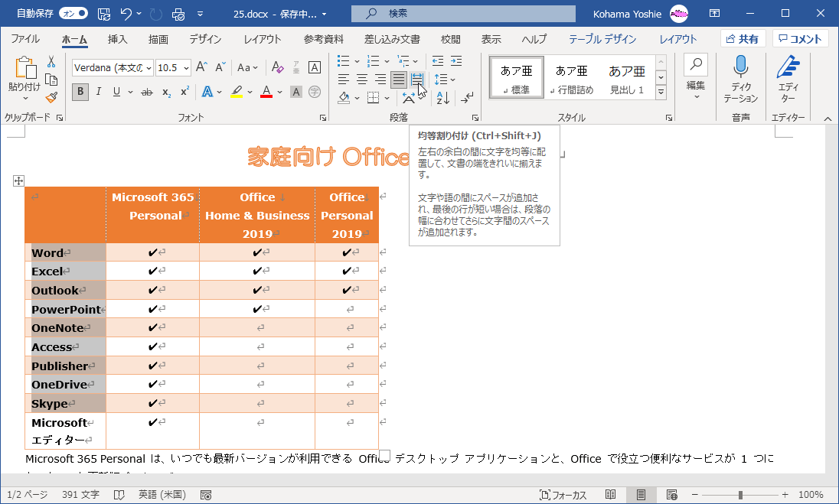
Task: Apply the 見出し 1 style
Action: click(627, 78)
